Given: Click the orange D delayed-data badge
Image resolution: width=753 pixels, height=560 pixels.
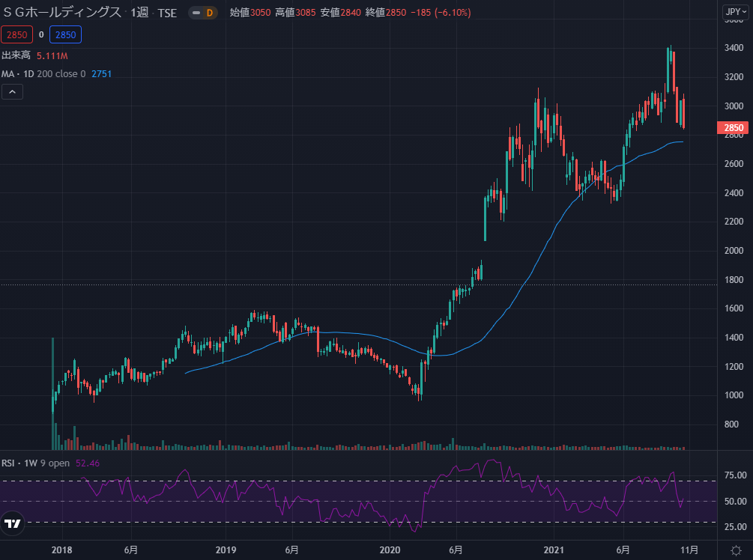Looking at the screenshot, I should pyautogui.click(x=209, y=13).
